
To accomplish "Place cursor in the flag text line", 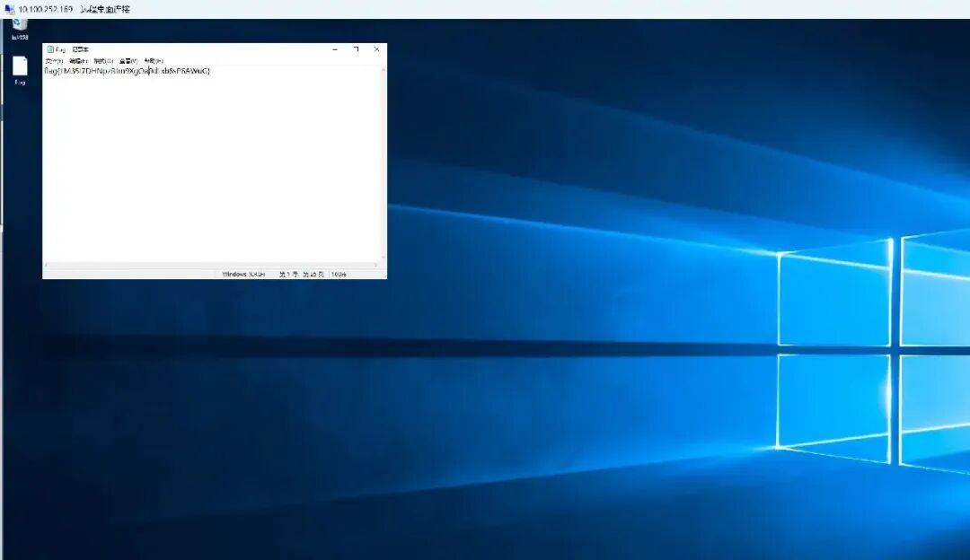I will [x=127, y=71].
